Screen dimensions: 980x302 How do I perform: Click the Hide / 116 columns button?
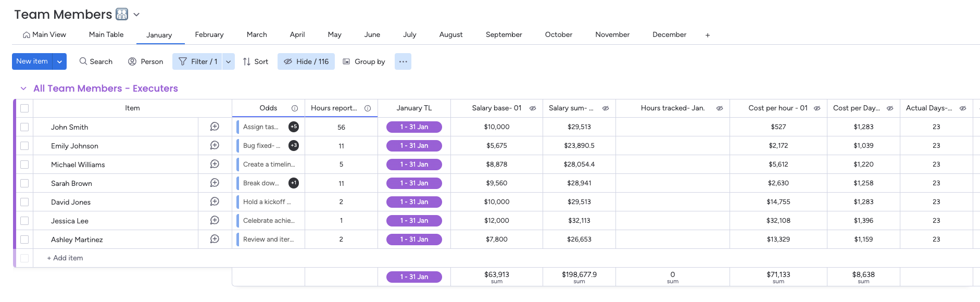[306, 61]
